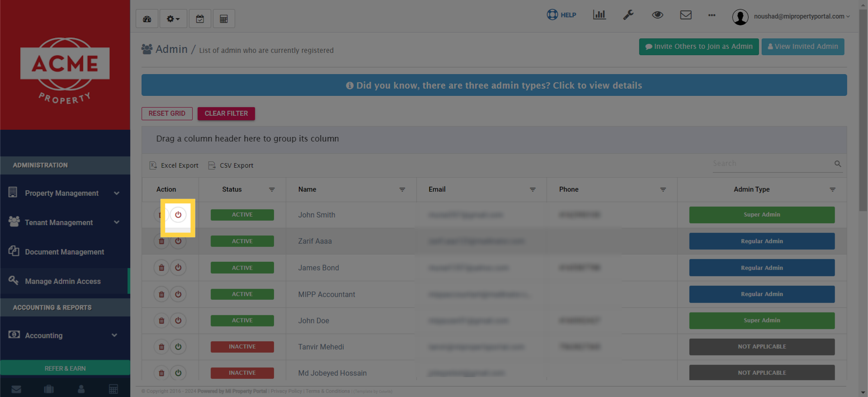The image size is (868, 397).
Task: Toggle power button for MIPP Accountant
Action: [178, 294]
